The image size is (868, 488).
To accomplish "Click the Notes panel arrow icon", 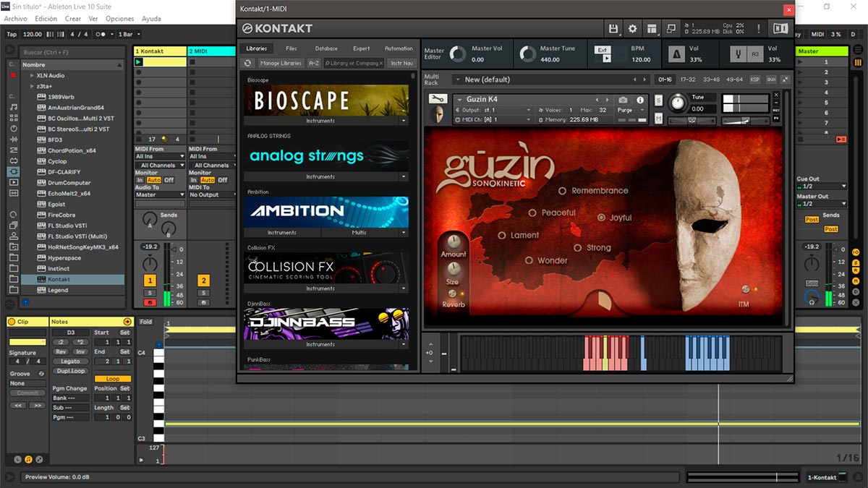I will 128,321.
